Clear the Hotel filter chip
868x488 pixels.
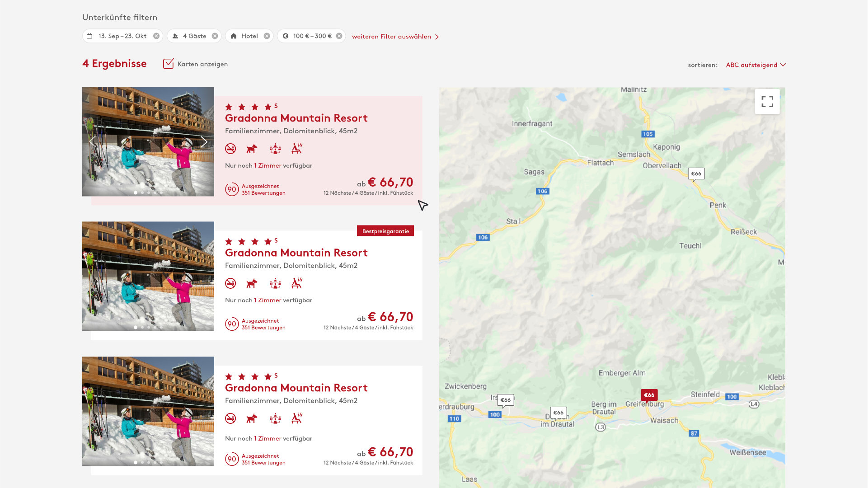[267, 36]
